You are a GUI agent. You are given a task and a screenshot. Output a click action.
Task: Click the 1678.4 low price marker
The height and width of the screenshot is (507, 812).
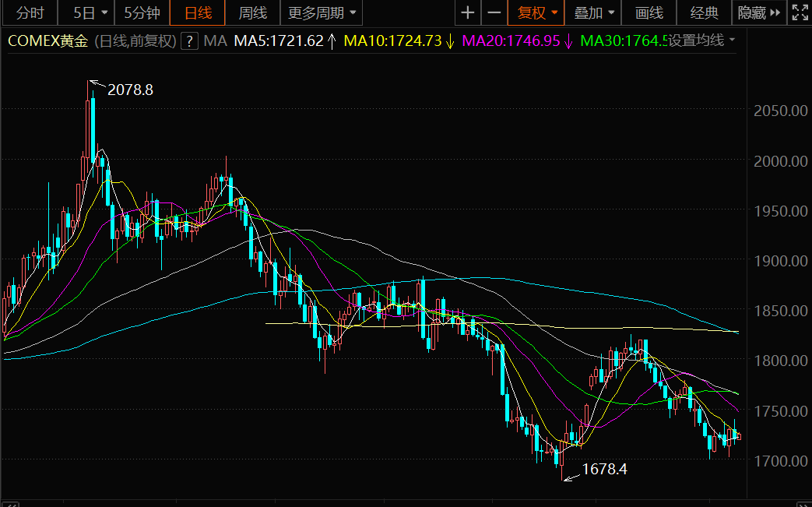click(x=604, y=470)
